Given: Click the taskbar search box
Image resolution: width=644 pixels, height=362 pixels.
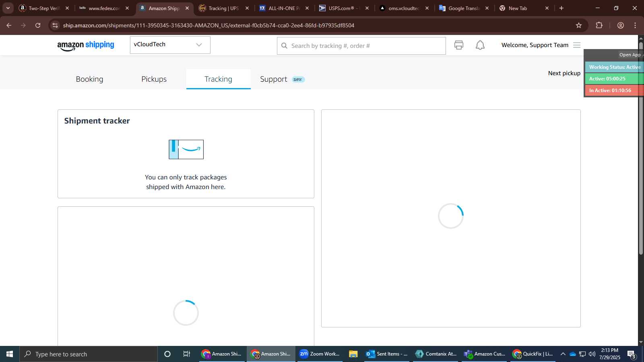Looking at the screenshot, I should coord(89,354).
